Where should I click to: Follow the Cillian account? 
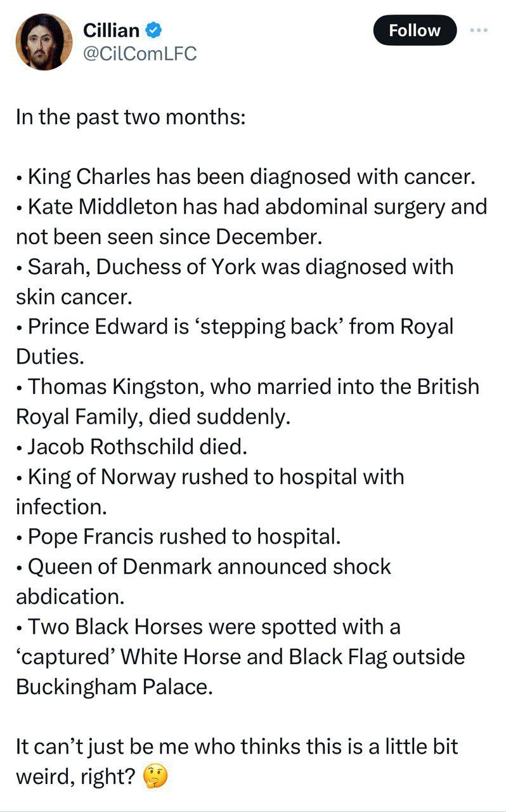click(x=415, y=30)
